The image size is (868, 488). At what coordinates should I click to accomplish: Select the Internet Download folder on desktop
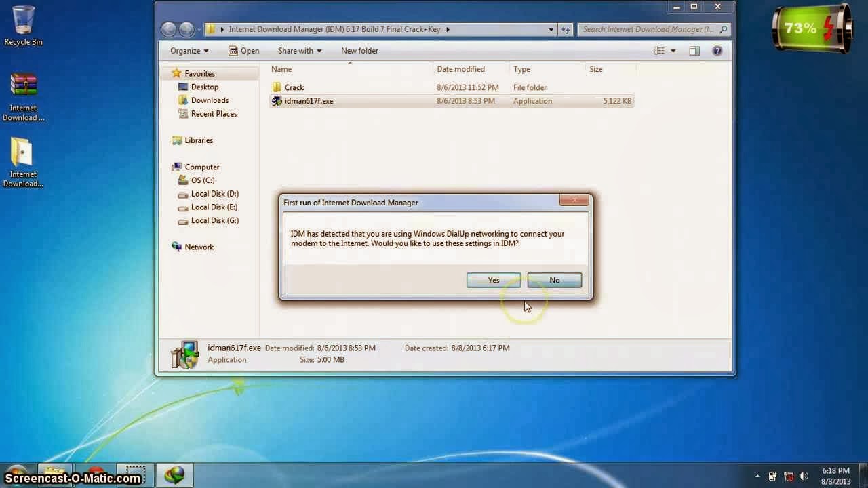point(23,163)
